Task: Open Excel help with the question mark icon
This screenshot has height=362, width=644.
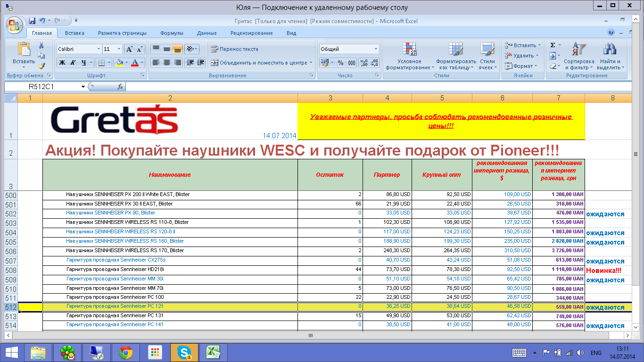Action: coord(611,33)
